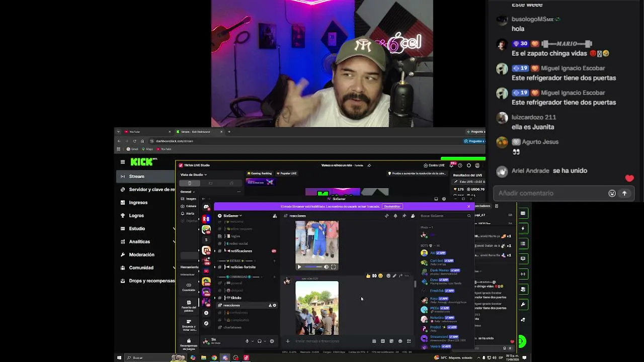Click the Añadir comentario field
644x362 pixels.
[x=551, y=194]
